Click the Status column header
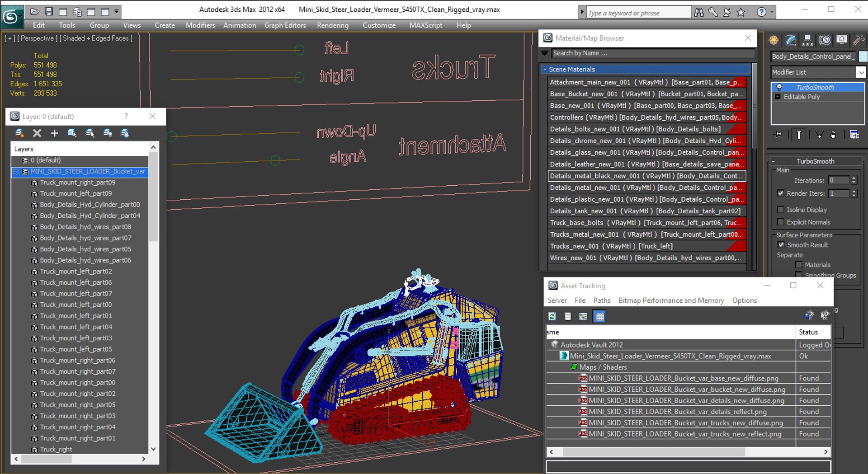 click(813, 332)
